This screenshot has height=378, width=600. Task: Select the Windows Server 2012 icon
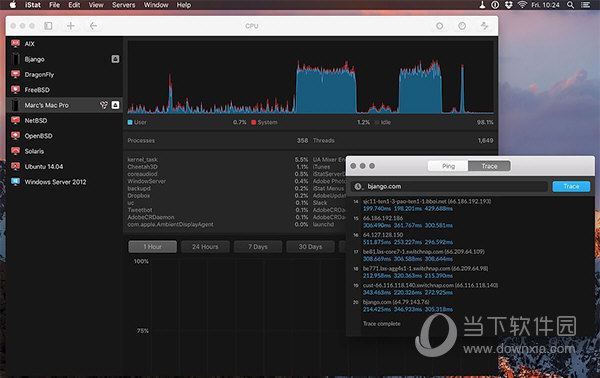coord(15,181)
